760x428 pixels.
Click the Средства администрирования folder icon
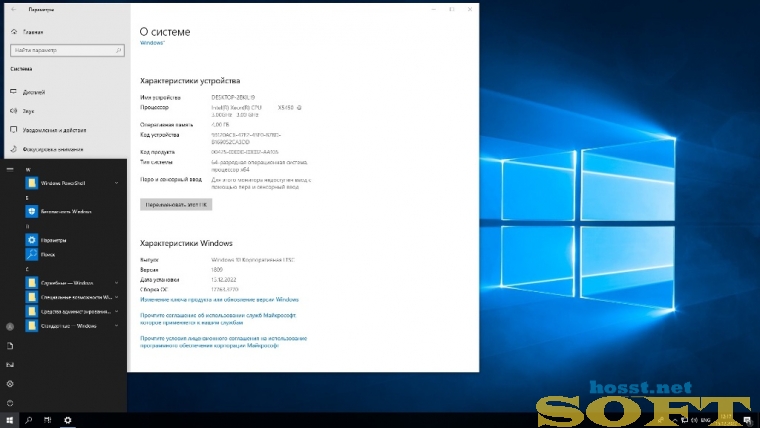coord(32,311)
